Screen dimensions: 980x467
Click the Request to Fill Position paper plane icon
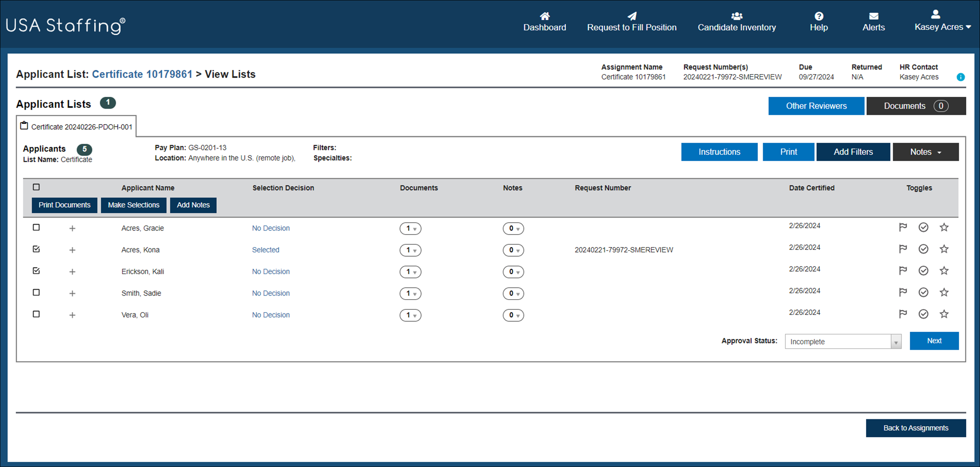(x=632, y=16)
